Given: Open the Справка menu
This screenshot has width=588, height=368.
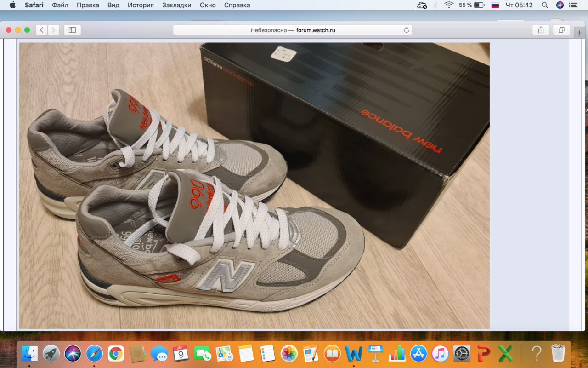Looking at the screenshot, I should click(237, 5).
